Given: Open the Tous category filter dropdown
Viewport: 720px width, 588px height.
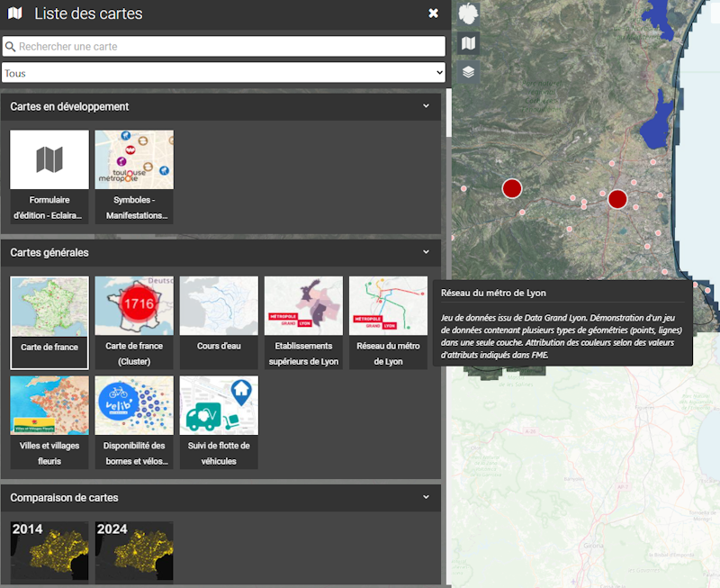Looking at the screenshot, I should (x=223, y=73).
